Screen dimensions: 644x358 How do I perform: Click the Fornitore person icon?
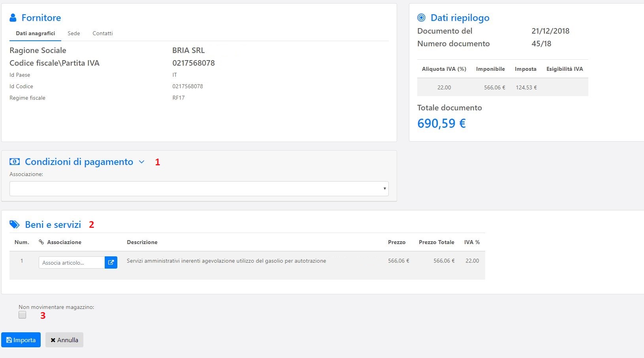coord(13,18)
